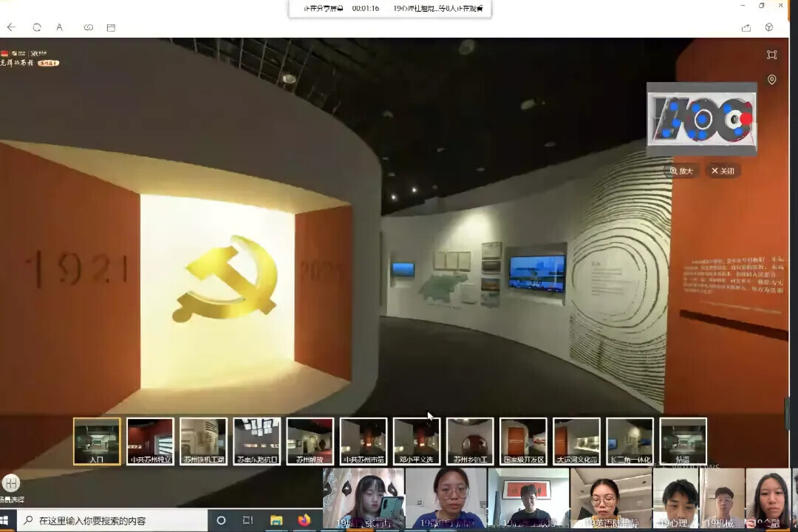This screenshot has height=532, width=798.
Task: Select the 19心理 participant video tile
Action: (676, 499)
